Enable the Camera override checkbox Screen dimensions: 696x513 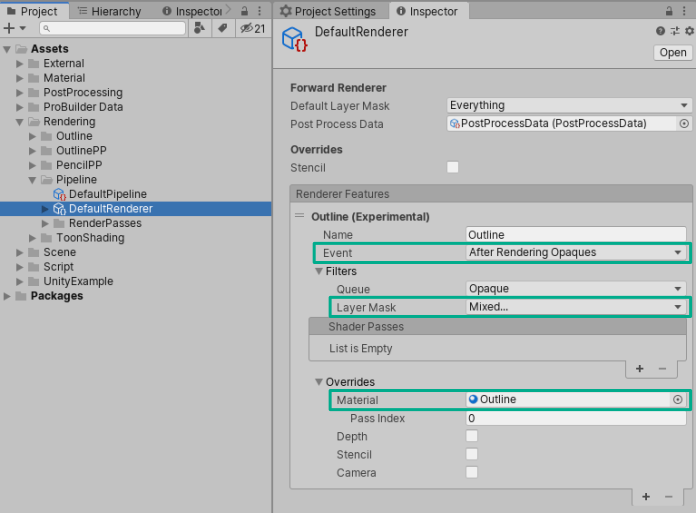472,472
